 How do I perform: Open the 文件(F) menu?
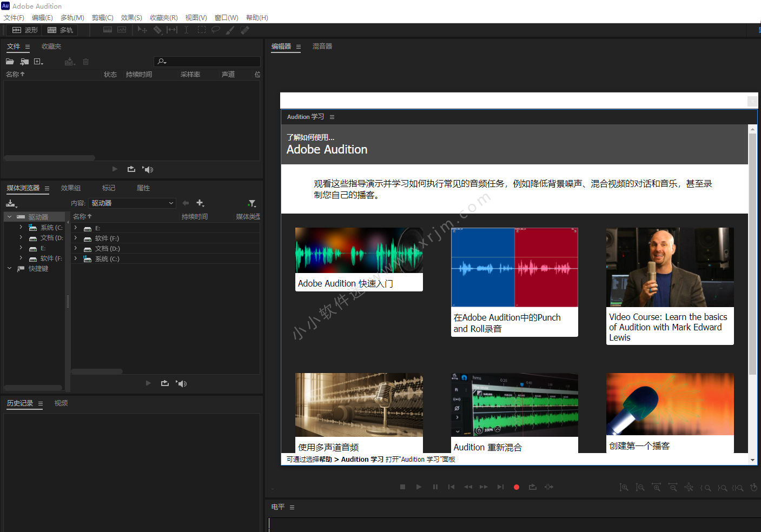14,18
